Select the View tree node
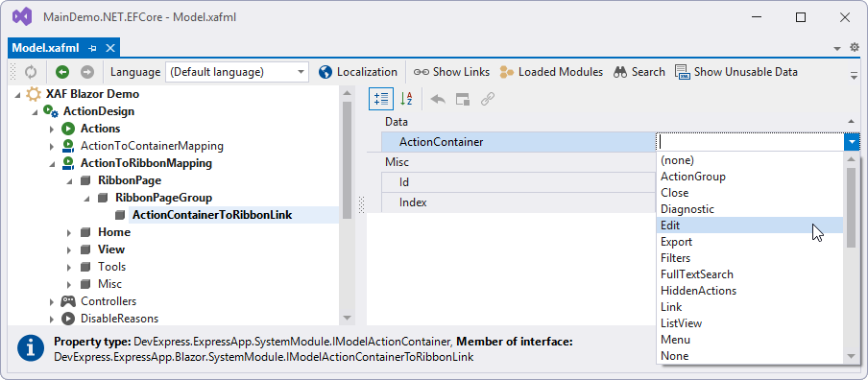 111,249
